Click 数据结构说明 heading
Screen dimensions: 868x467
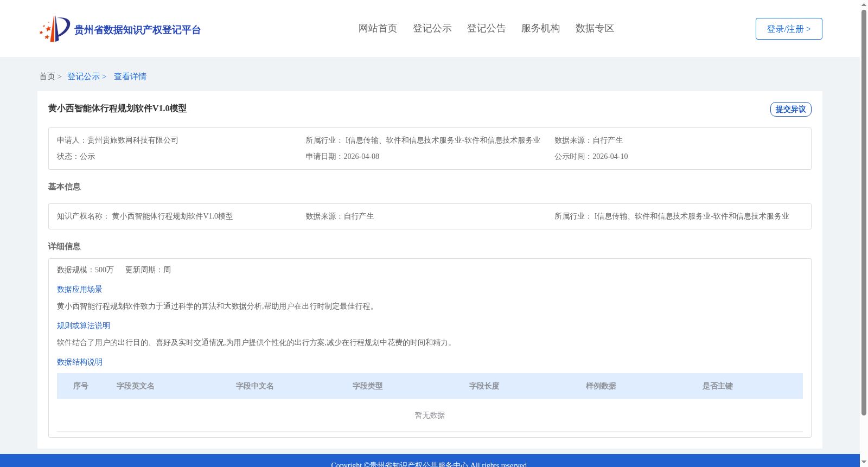tap(80, 362)
